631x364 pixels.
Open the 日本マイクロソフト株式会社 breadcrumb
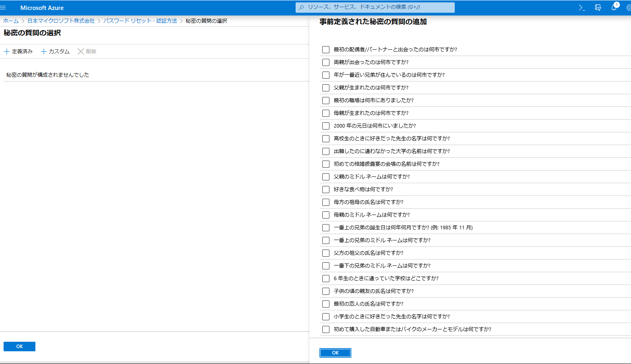point(61,21)
